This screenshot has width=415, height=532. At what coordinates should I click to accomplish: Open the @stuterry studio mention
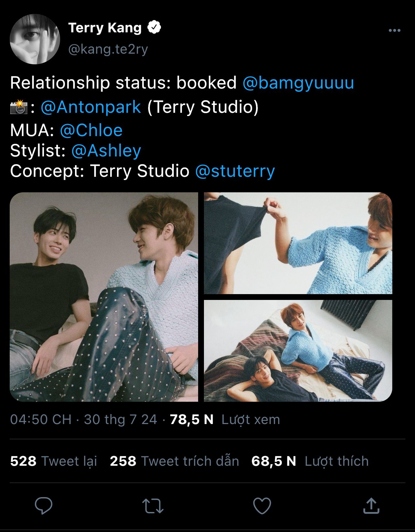click(x=235, y=171)
